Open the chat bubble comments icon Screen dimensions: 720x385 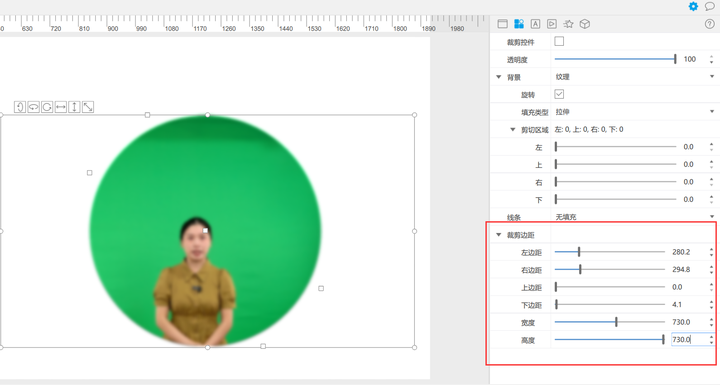pyautogui.click(x=710, y=6)
